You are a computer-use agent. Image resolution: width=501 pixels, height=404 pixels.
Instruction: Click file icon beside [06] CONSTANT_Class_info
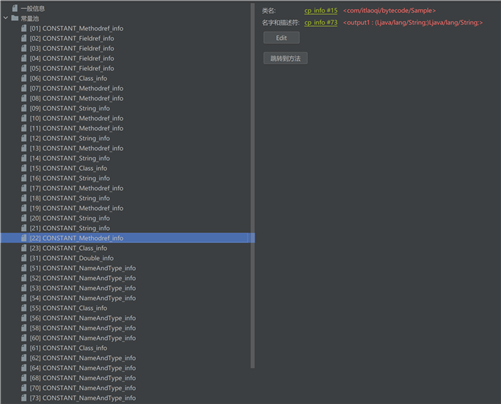[24, 78]
